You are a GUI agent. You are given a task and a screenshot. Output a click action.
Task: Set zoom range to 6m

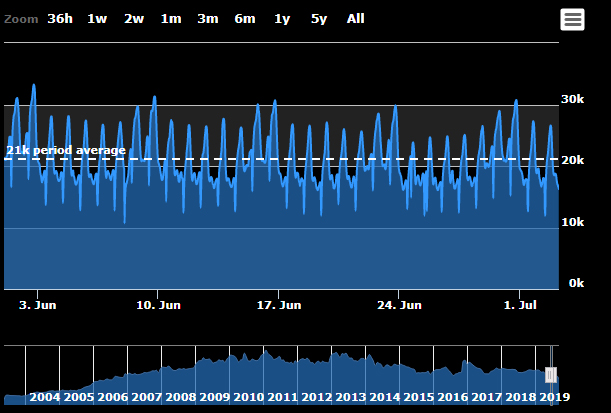(245, 19)
